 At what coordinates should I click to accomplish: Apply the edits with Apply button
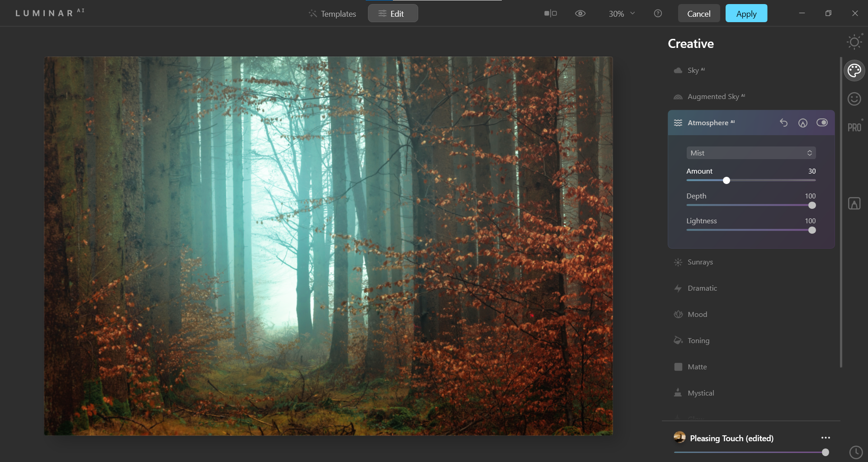(746, 14)
